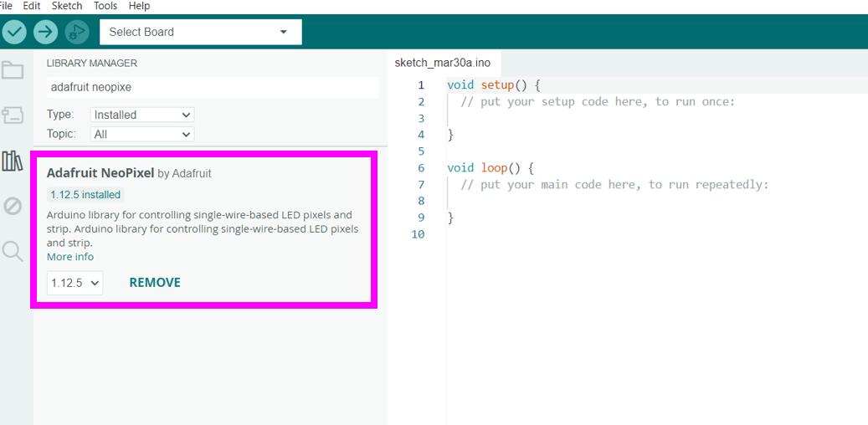The width and height of the screenshot is (868, 425).
Task: Open the Edit menu
Action: point(32,6)
